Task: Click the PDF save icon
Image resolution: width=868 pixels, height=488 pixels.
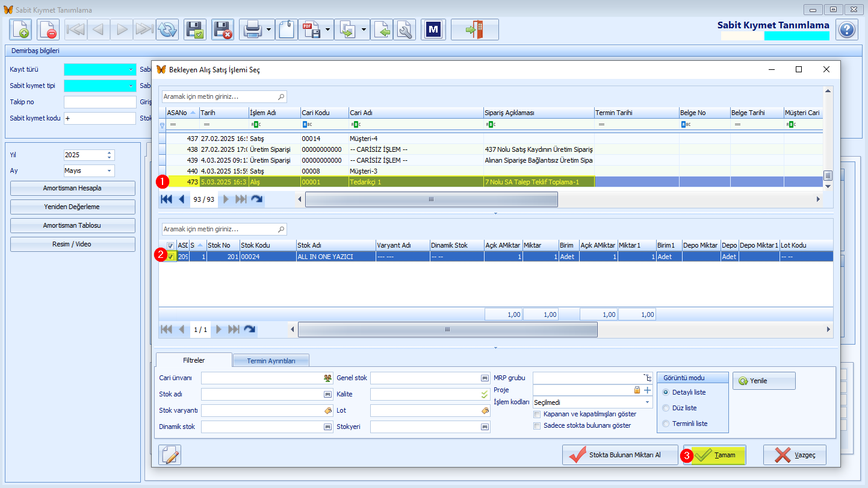Action: 311,29
